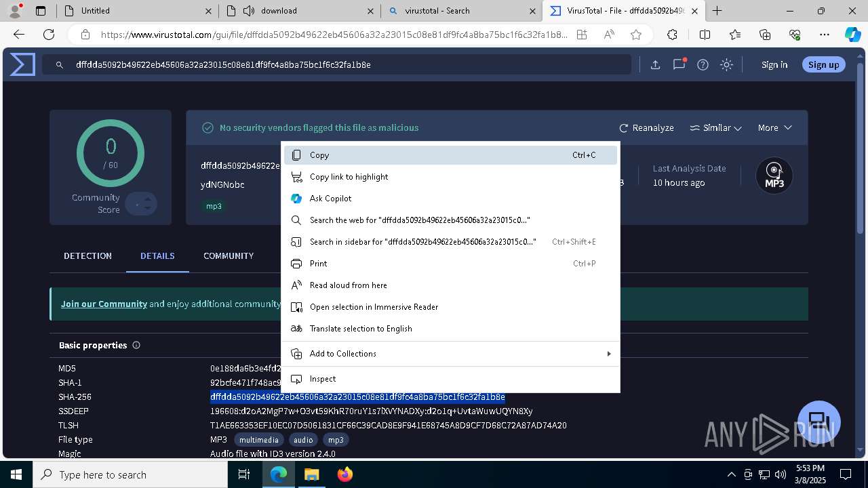Click the VirusTotal hash search field
868x488 pixels.
click(336, 64)
